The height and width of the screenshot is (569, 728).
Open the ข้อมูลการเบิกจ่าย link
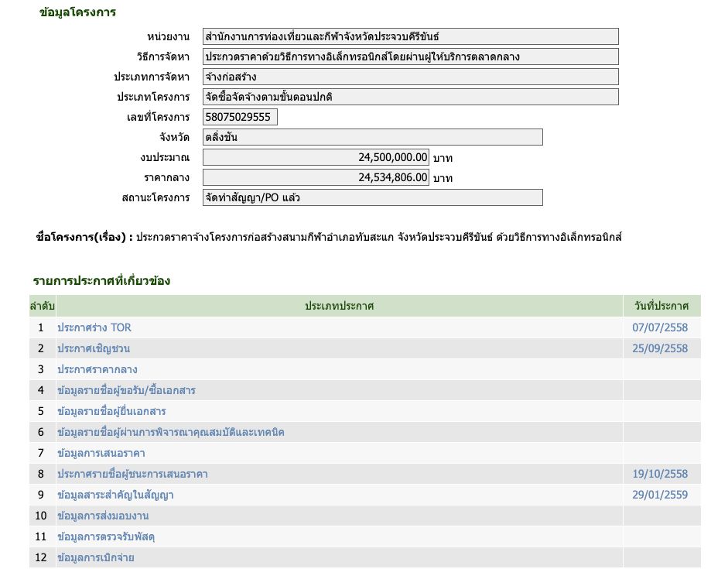97,557
